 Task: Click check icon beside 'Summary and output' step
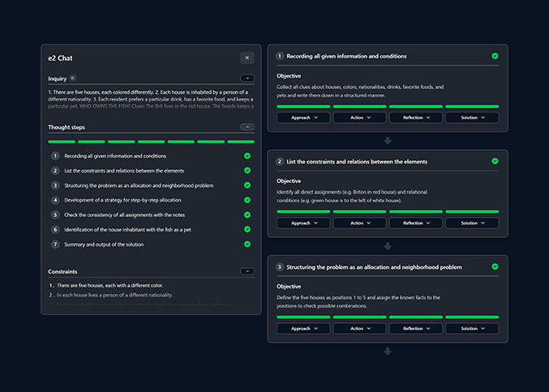(247, 244)
